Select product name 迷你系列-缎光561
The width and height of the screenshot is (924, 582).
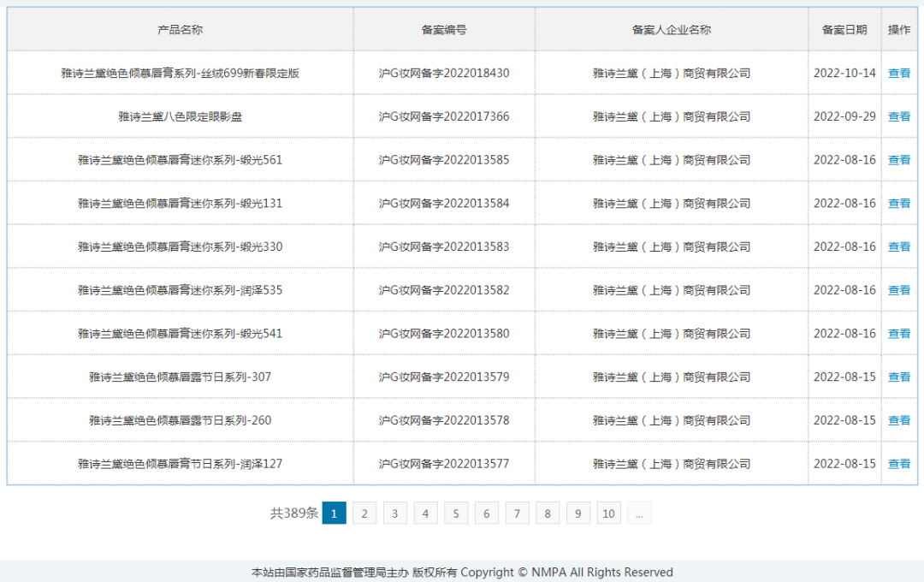181,160
